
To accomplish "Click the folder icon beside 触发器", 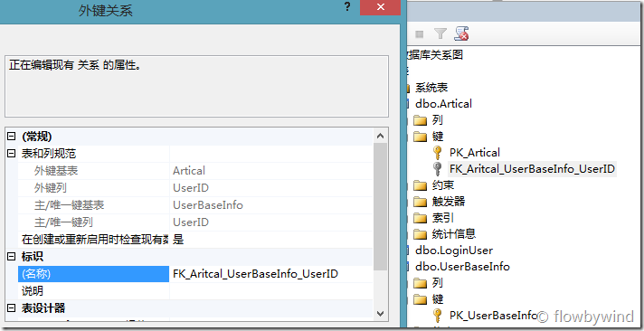I will tap(421, 202).
